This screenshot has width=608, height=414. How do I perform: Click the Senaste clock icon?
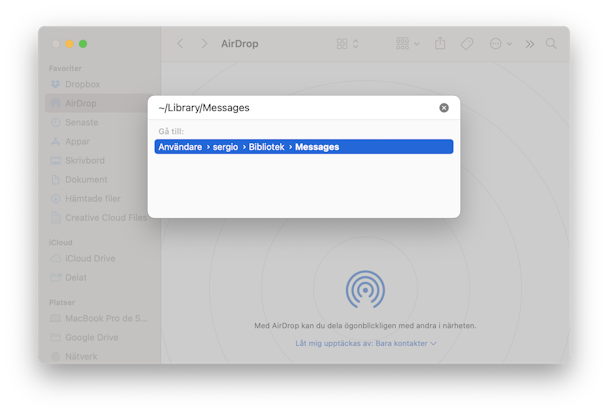(x=56, y=122)
